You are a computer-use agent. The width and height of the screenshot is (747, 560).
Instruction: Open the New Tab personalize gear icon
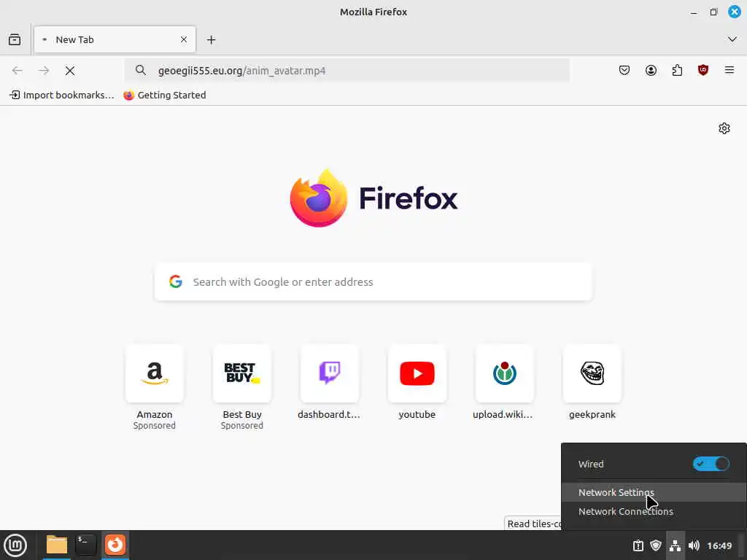[724, 128]
